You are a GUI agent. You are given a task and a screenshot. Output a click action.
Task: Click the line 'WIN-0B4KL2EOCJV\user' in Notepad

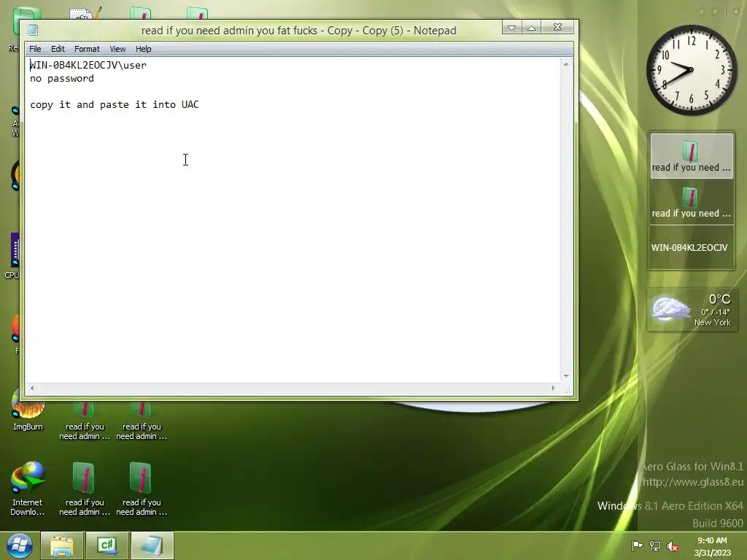pos(88,65)
